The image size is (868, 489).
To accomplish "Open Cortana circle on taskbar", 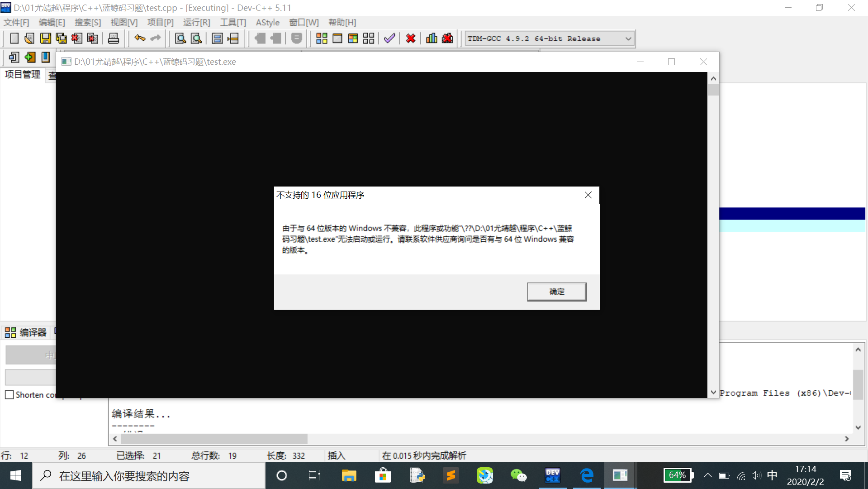I will coord(281,475).
